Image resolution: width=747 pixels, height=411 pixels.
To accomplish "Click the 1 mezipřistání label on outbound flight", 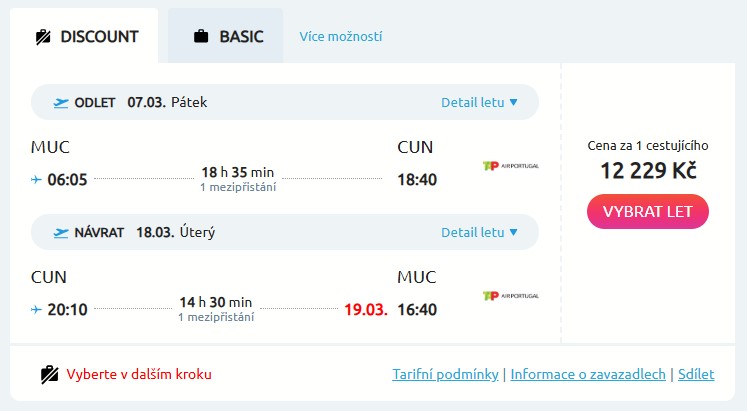I will tap(238, 187).
